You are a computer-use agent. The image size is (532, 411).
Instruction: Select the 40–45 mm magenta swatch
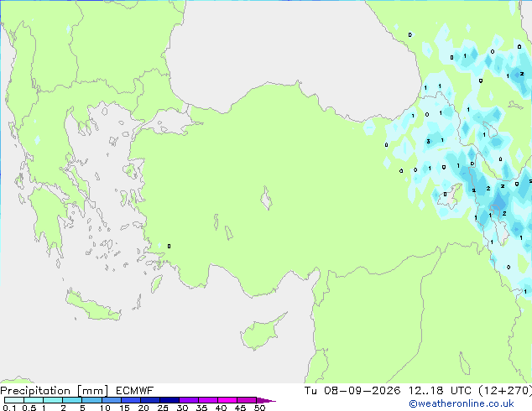click(227, 400)
